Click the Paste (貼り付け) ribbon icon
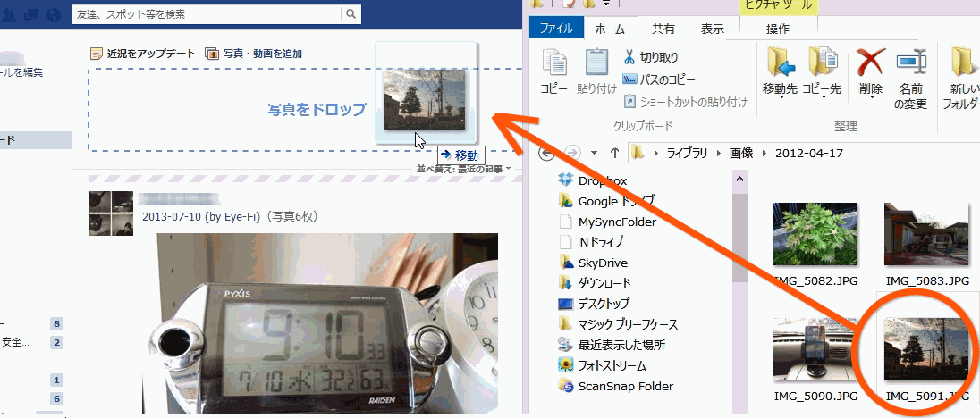 [596, 64]
